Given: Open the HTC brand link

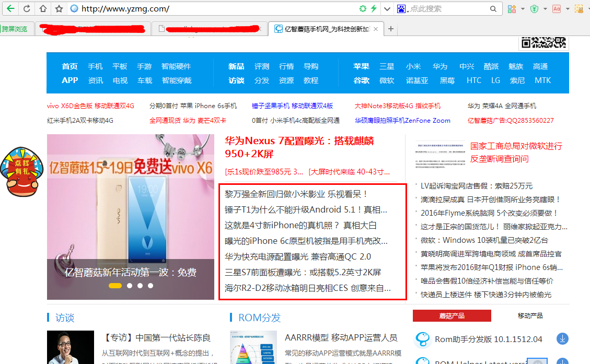Looking at the screenshot, I should 474,80.
